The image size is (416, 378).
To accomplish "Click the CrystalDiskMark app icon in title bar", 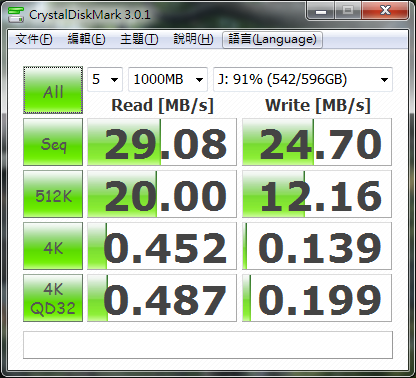I will [x=16, y=14].
